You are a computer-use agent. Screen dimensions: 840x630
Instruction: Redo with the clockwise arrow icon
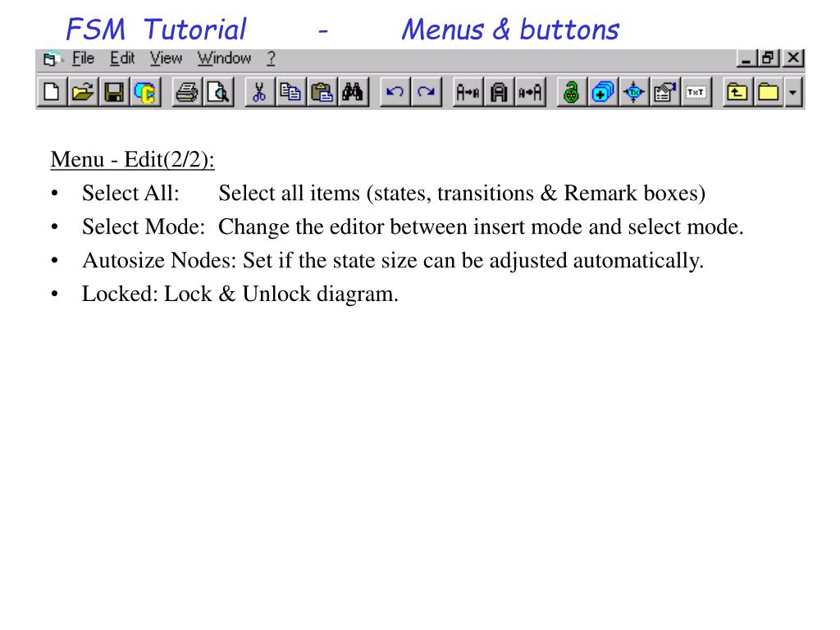[x=426, y=93]
